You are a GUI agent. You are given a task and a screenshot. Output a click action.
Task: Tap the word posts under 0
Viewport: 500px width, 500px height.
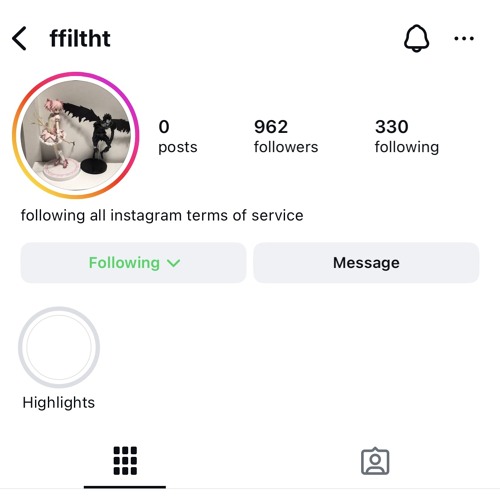[x=178, y=148]
